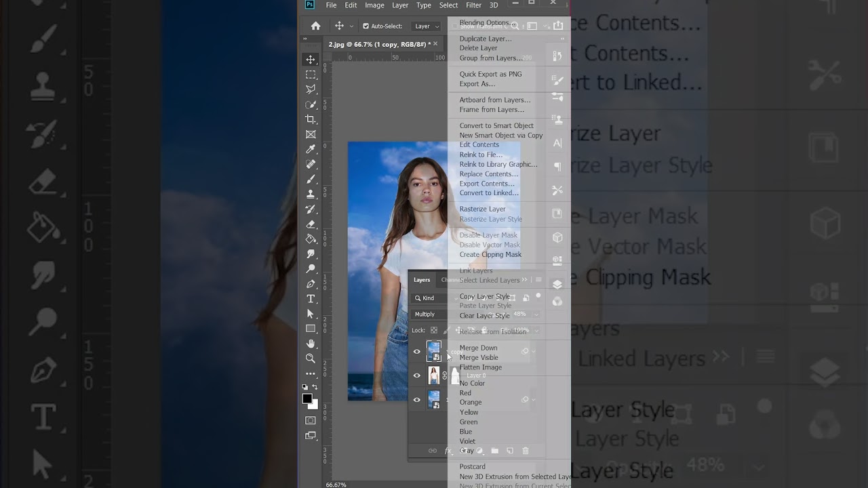Select the Crop tool
This screenshot has width=868, height=488.
311,119
